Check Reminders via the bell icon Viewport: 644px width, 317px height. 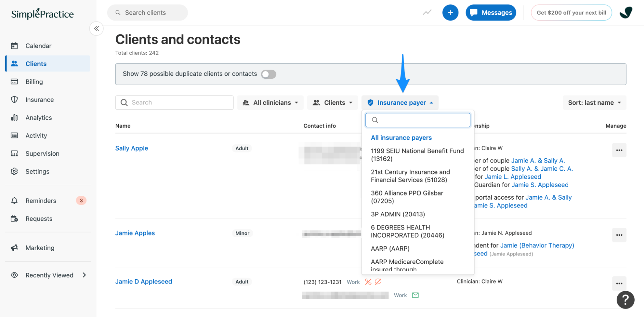point(14,200)
